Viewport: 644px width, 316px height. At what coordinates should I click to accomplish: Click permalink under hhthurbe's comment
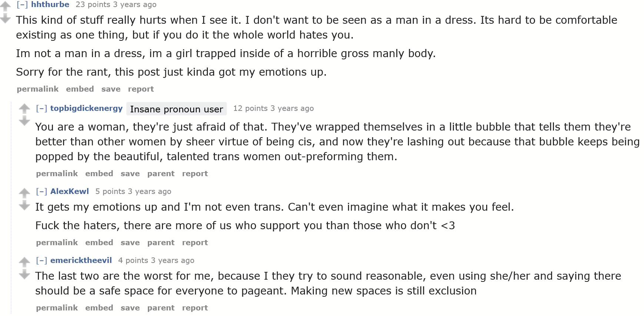tap(37, 89)
